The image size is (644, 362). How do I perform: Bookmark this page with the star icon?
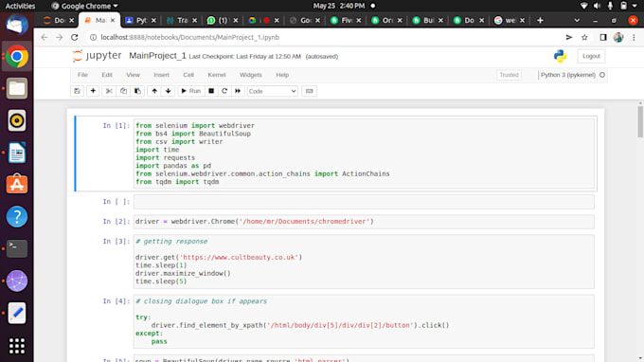point(584,37)
